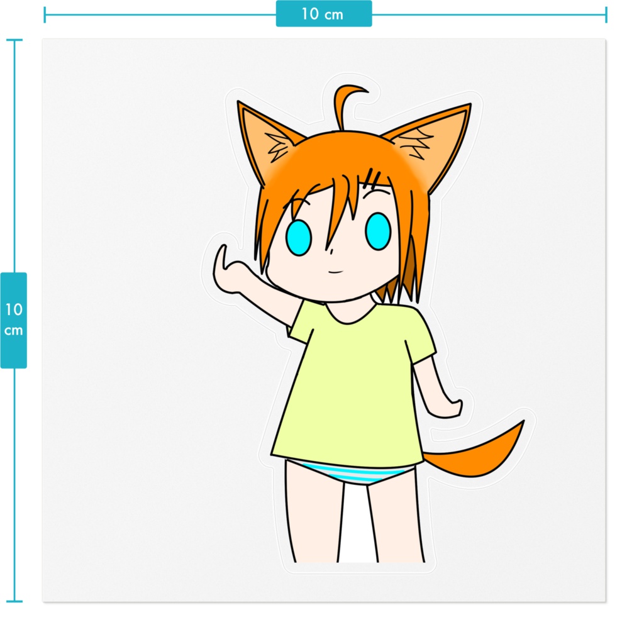Click the bottom arrowhead of the height measure
Image resolution: width=644 pixels, height=644 pixels.
point(14,601)
